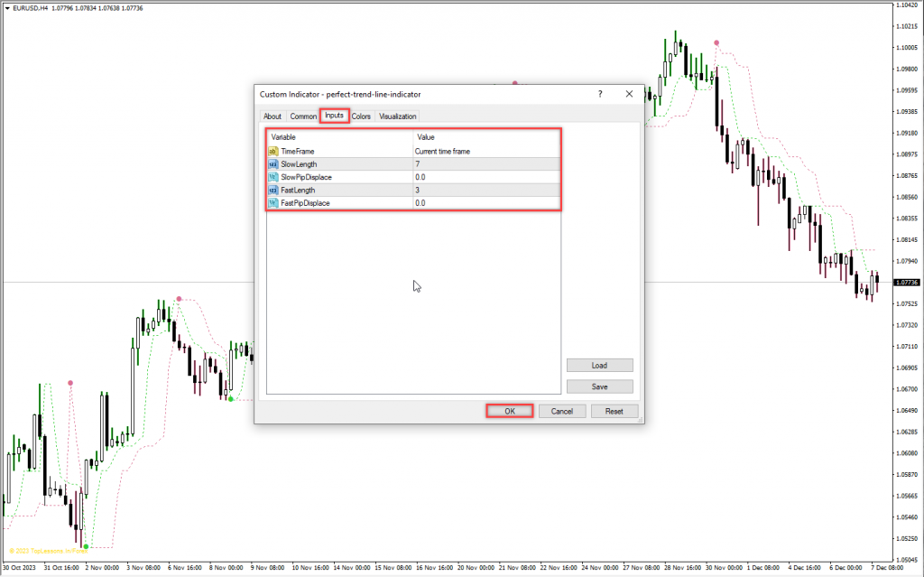Open the Colors tab
924x577 pixels.
[361, 116]
